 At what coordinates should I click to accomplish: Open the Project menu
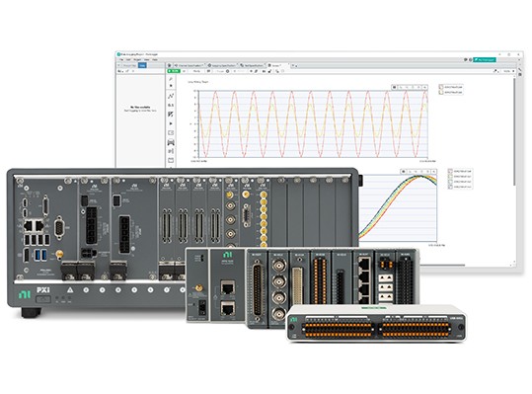[137, 59]
